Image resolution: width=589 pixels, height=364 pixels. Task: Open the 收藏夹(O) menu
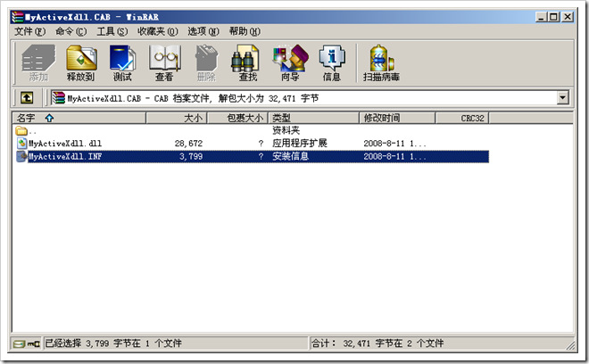click(158, 31)
